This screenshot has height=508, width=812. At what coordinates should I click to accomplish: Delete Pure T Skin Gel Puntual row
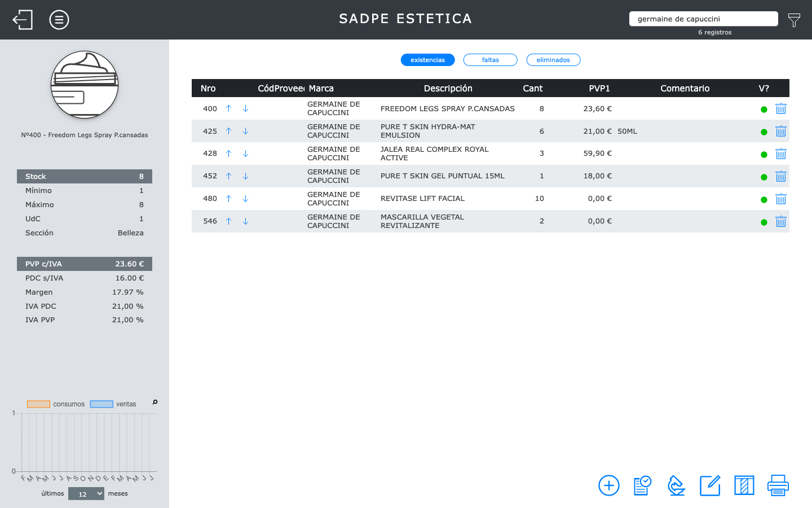point(780,176)
